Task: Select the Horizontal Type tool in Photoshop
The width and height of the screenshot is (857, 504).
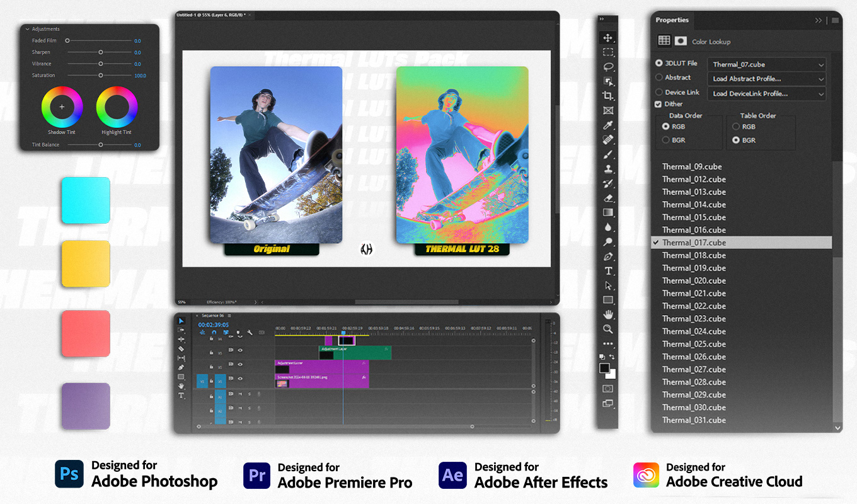Action: point(608,271)
